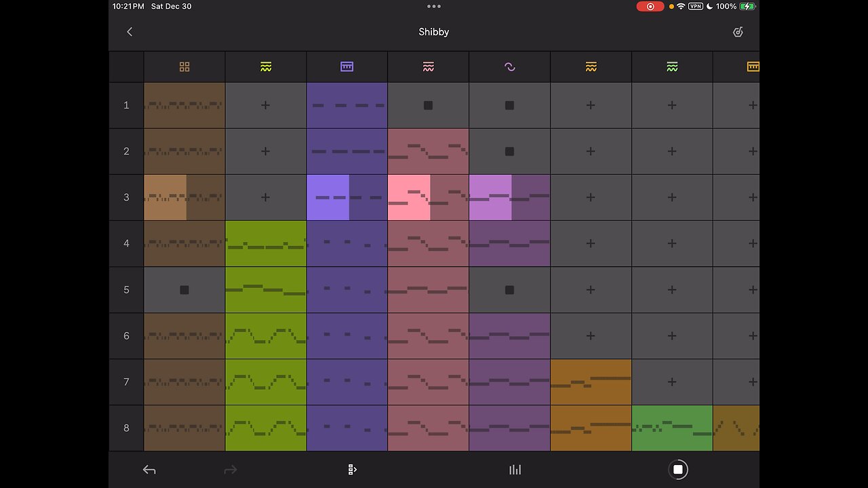Screen dimensions: 868x488
Task: Launch scene row 1
Action: [x=126, y=105]
